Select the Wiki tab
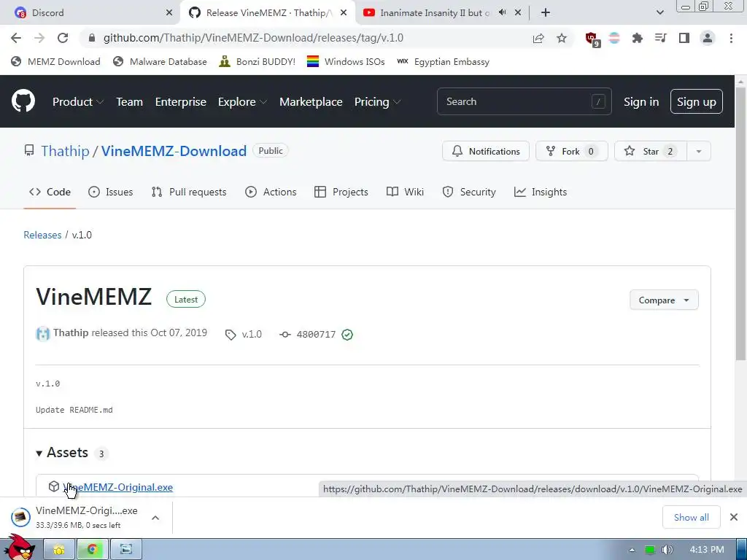Screen dimensions: 747x560 click(405, 192)
